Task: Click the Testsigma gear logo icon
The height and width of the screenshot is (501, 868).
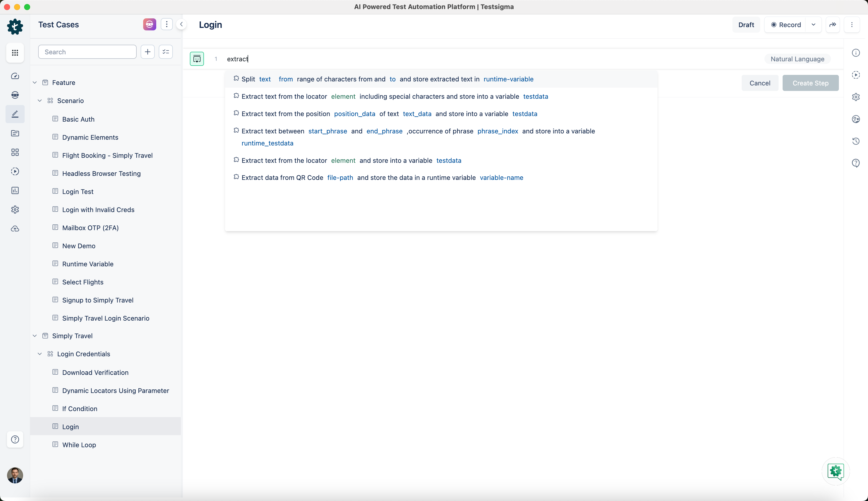Action: [15, 26]
